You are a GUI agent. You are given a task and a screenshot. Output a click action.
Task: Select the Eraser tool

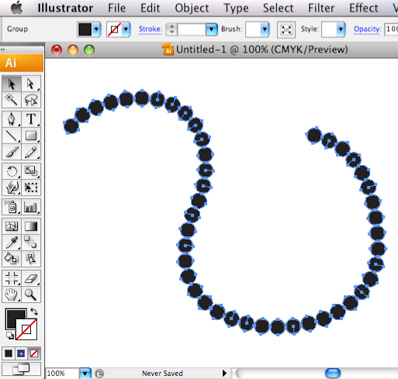point(31,278)
